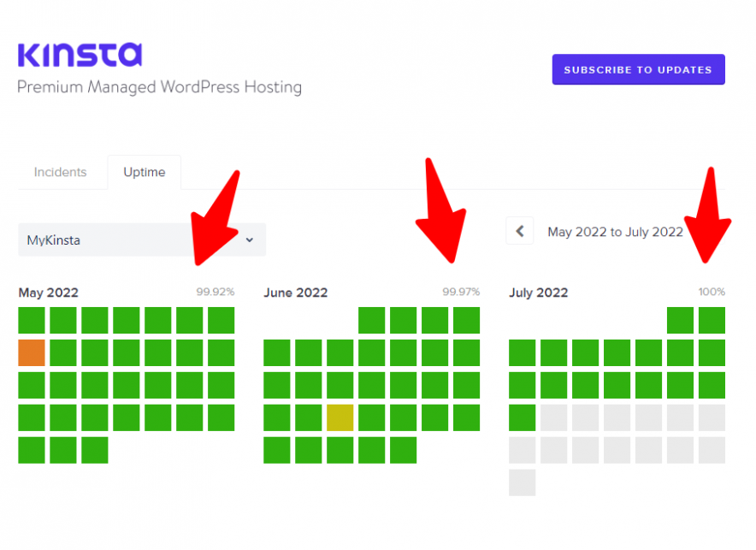Screen dimensions: 756x550
Task: Click the 99.97% uptime value for June
Action: click(461, 292)
